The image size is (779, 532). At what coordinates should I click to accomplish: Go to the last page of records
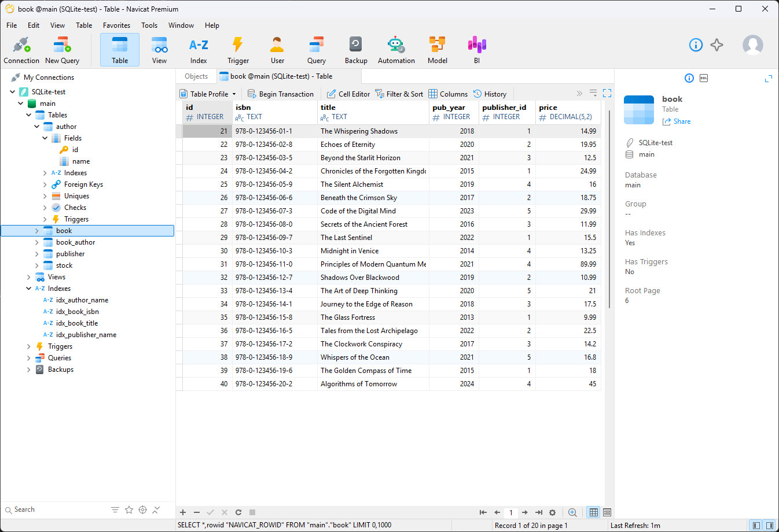pyautogui.click(x=539, y=512)
